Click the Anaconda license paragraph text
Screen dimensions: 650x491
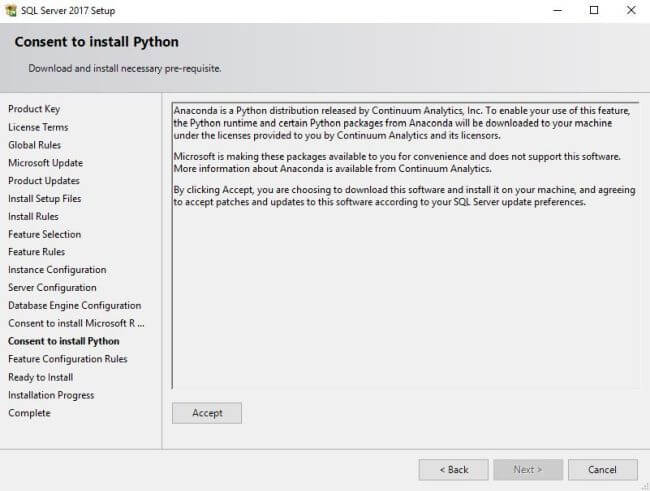click(402, 123)
